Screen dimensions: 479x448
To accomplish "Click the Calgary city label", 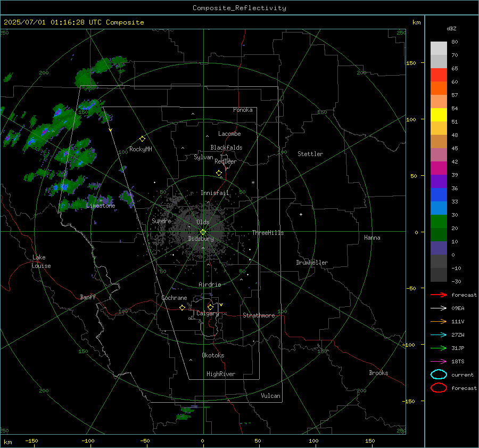I will (208, 313).
